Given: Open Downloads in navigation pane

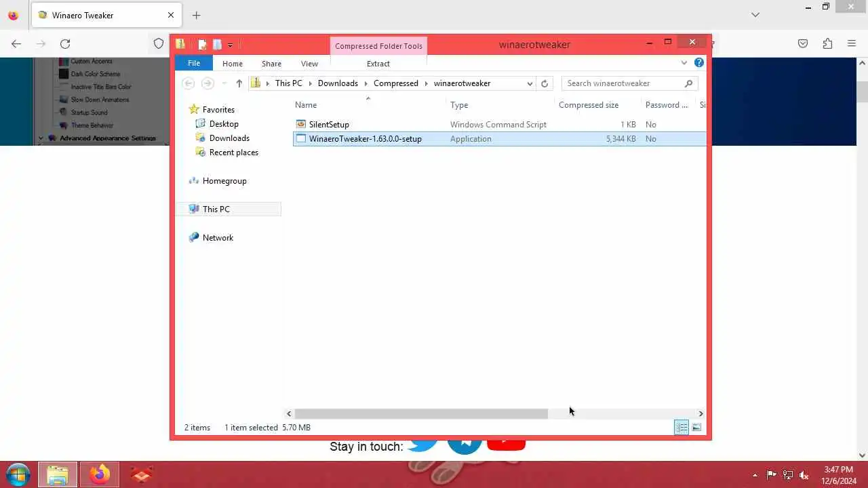Looking at the screenshot, I should coord(229,138).
